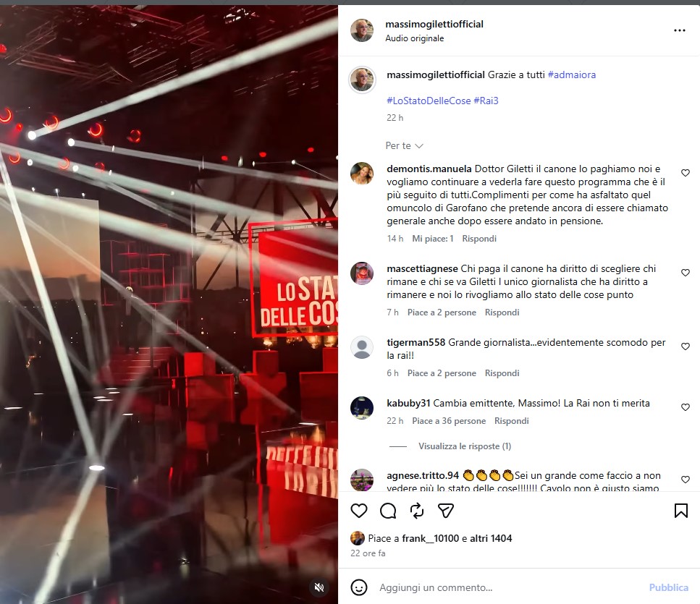Screen dimensions: 700x604
Task: Expand the Per te comment sorting dropdown
Action: [404, 146]
